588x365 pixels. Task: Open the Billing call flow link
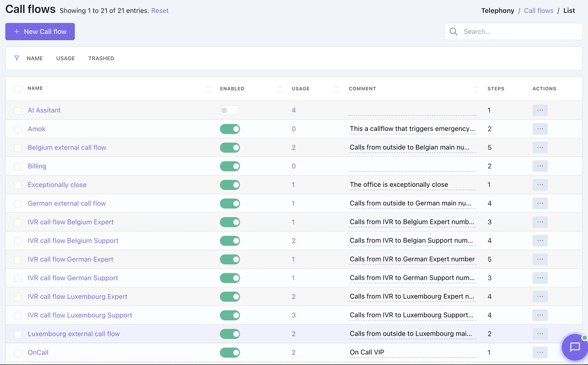[37, 166]
